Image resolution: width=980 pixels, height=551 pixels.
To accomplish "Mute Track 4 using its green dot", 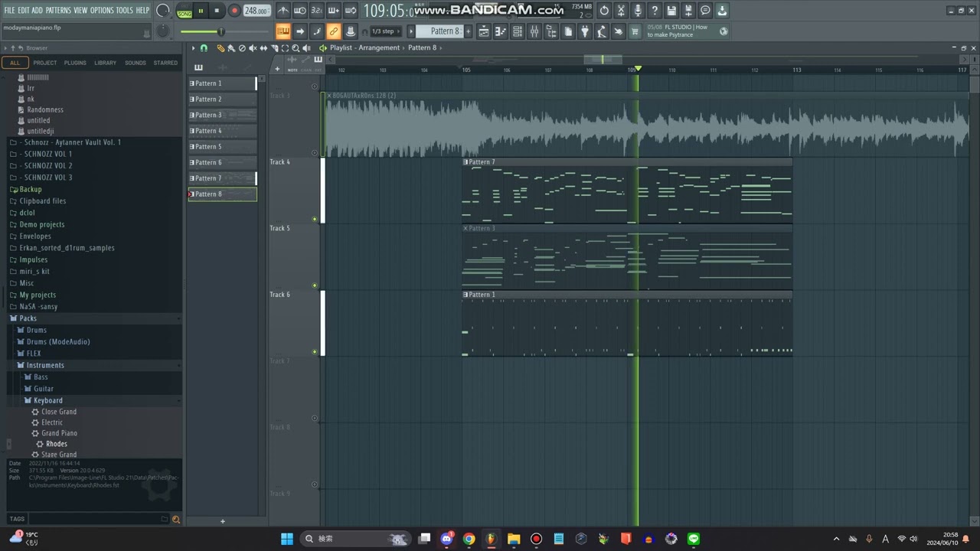I will coord(315,219).
